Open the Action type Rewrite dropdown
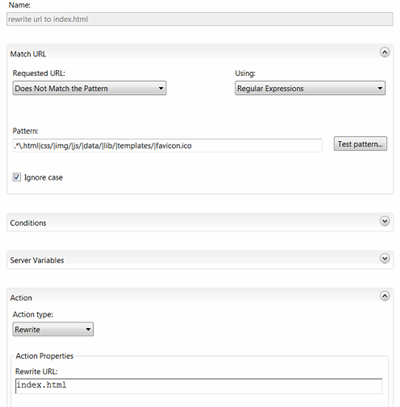Screen dimensions: 400x407 [x=53, y=329]
